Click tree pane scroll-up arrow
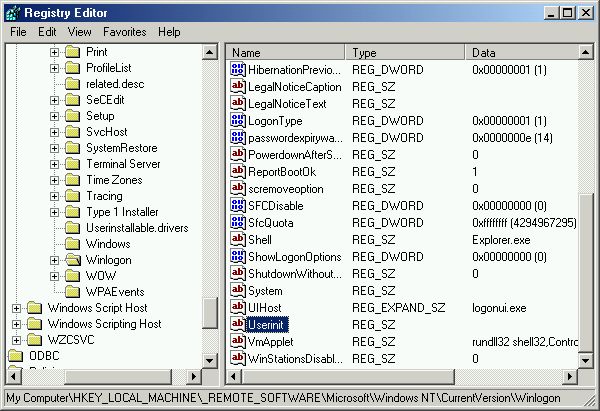 tap(210, 52)
